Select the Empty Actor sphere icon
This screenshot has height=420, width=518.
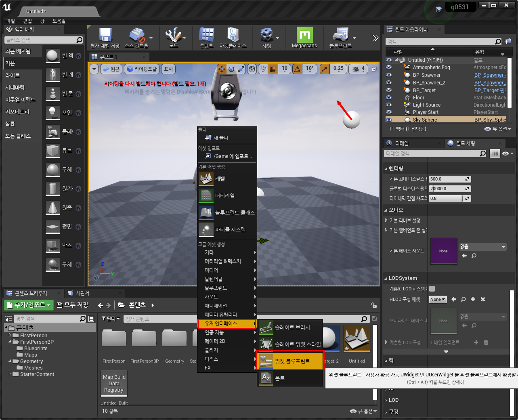point(52,56)
